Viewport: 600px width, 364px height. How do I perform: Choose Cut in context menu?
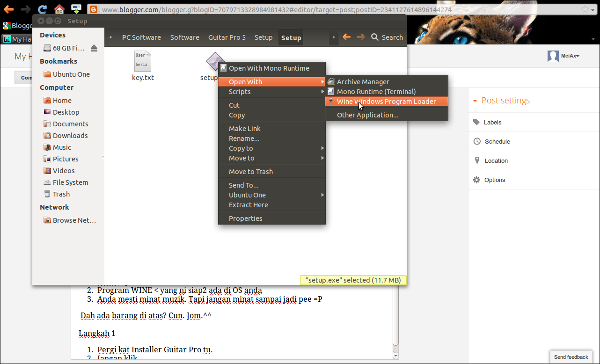(272, 105)
